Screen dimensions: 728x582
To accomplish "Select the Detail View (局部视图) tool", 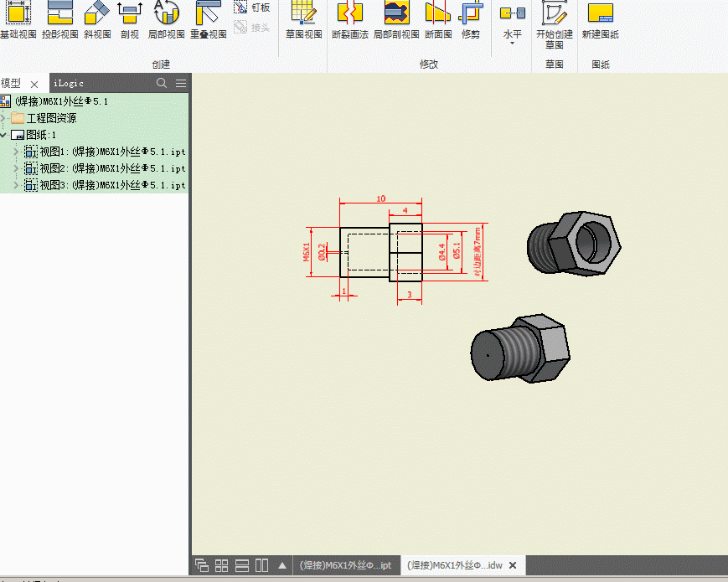I will [166, 20].
